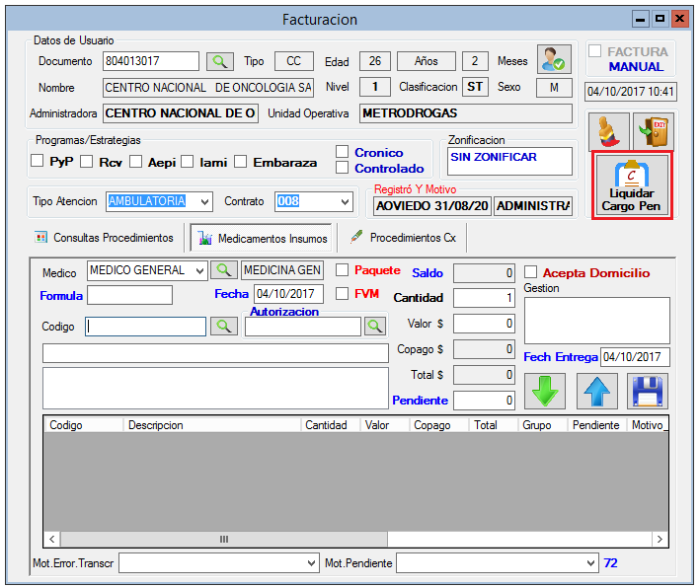Click the user verification icon
Screen dimensions: 700x588
click(554, 60)
